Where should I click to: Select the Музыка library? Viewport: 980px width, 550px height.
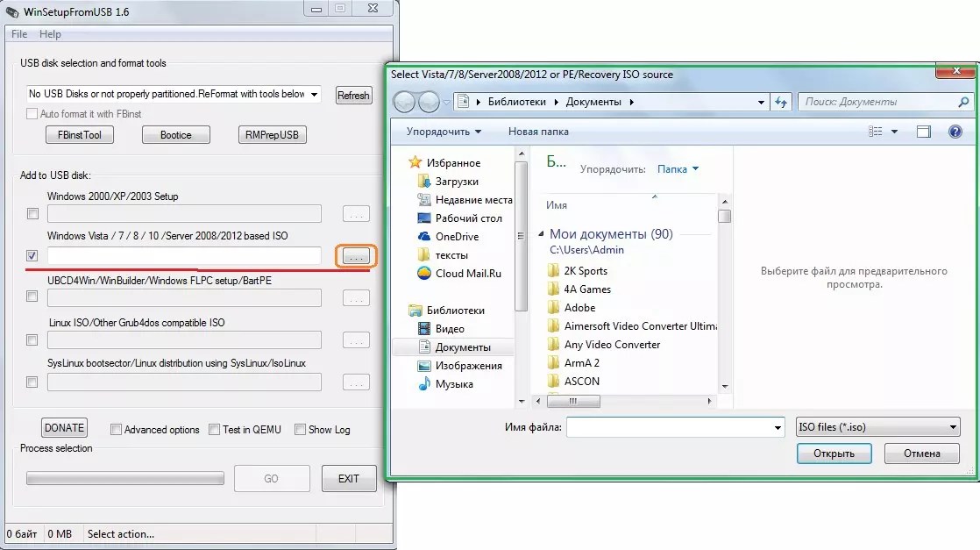453,384
